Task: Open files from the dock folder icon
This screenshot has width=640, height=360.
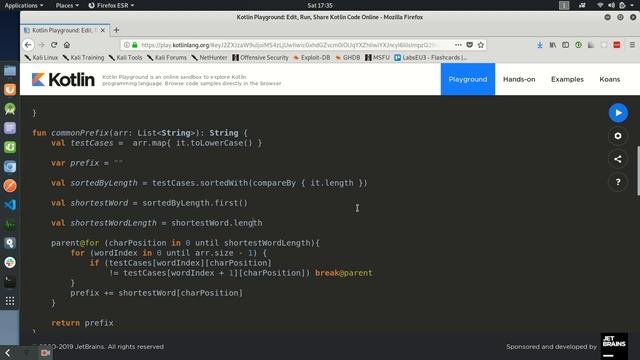Action: (10, 71)
